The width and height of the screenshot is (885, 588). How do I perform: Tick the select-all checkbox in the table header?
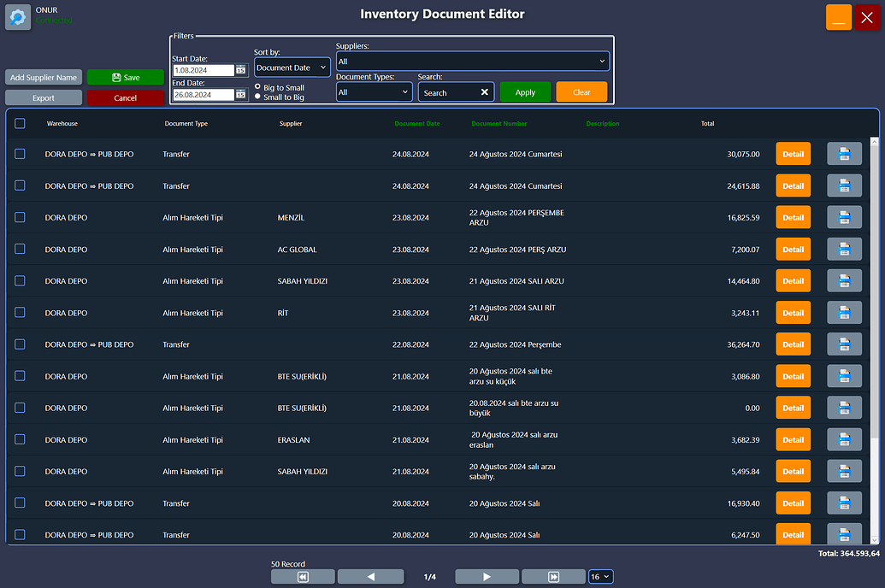click(x=20, y=123)
